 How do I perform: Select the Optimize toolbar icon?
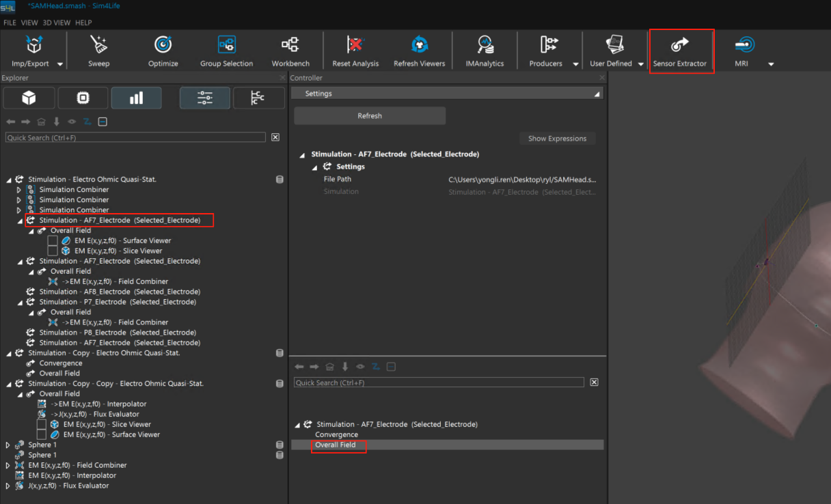tap(163, 46)
